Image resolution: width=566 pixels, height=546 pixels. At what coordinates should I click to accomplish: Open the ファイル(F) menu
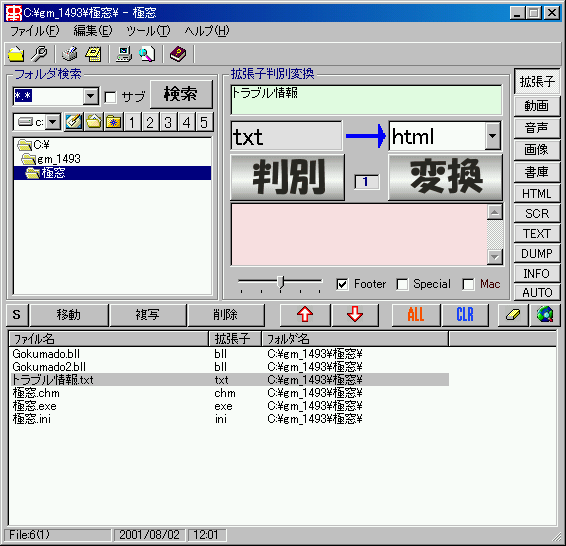point(35,31)
